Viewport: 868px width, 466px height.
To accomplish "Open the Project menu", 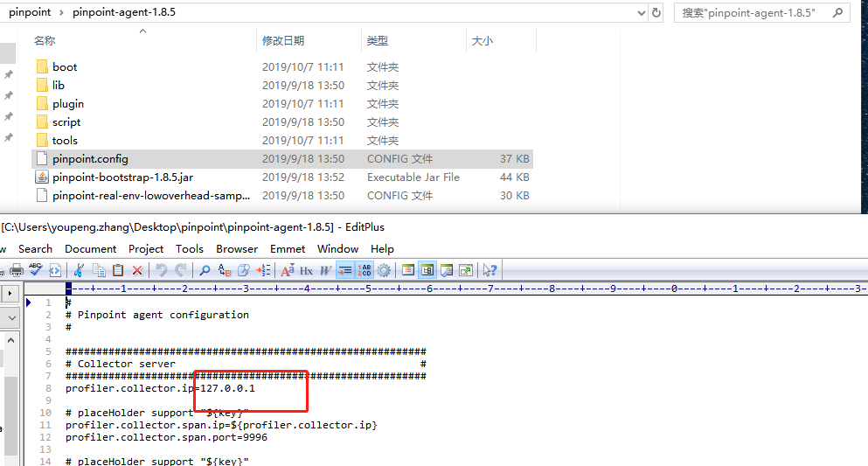I will [146, 249].
